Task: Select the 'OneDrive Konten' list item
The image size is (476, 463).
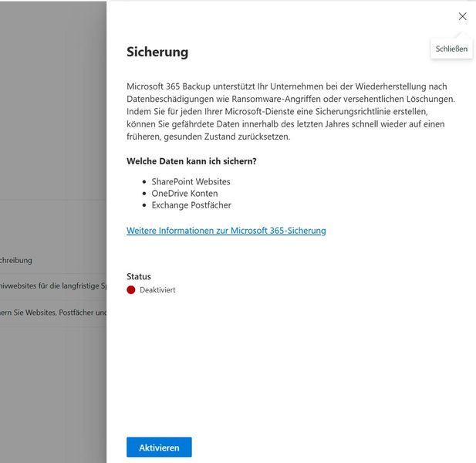Action: (x=184, y=194)
